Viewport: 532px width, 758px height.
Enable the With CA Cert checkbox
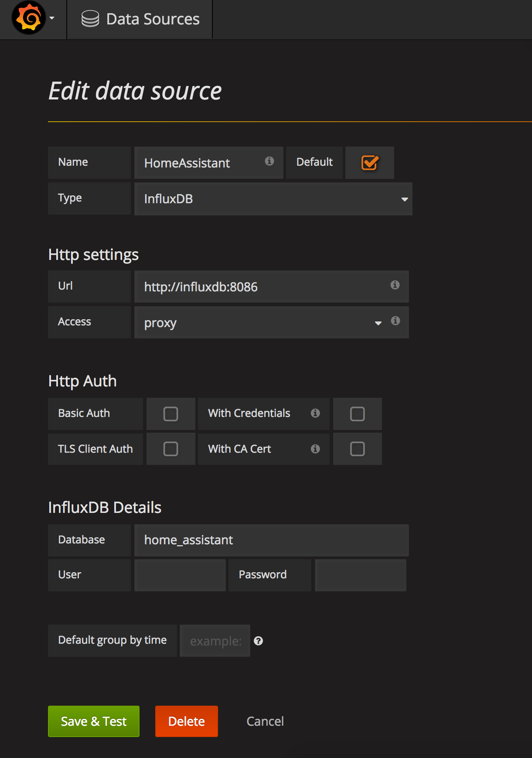(357, 449)
